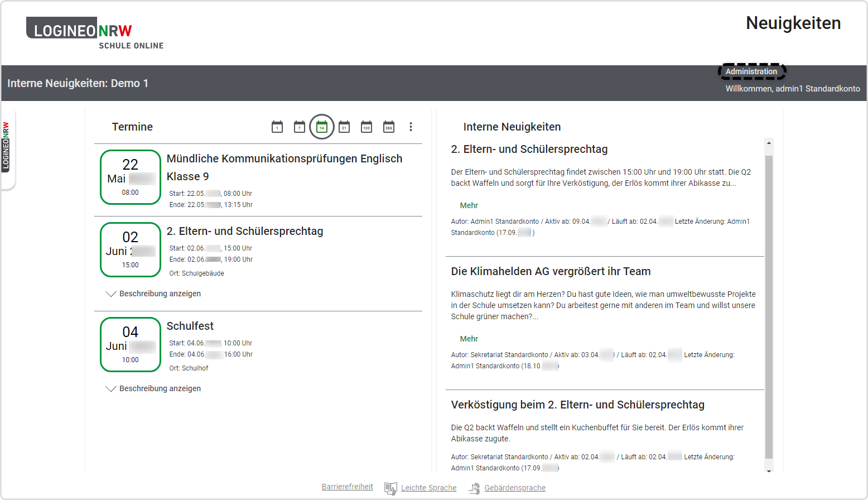Click the Interne Neuigkeiten scrollbar thumb

click(769, 307)
